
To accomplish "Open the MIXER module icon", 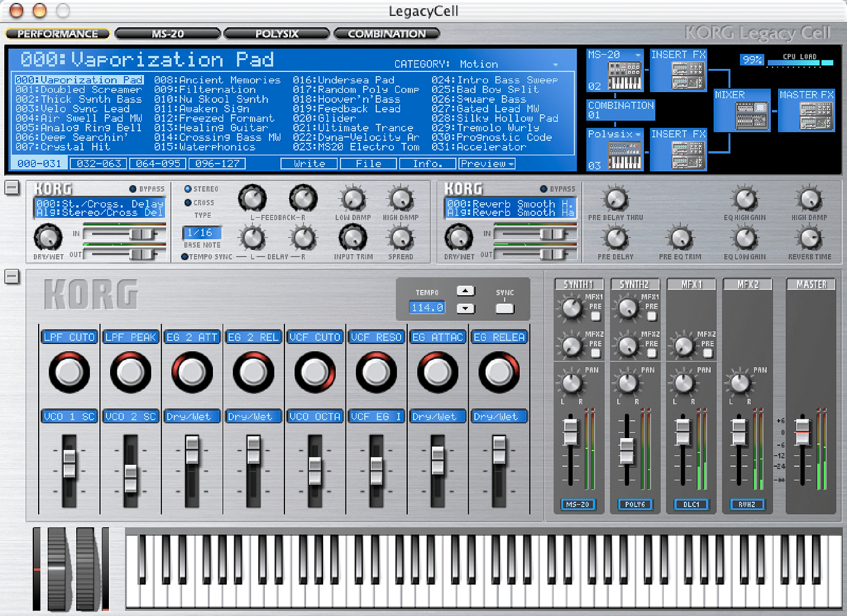I will (x=751, y=116).
